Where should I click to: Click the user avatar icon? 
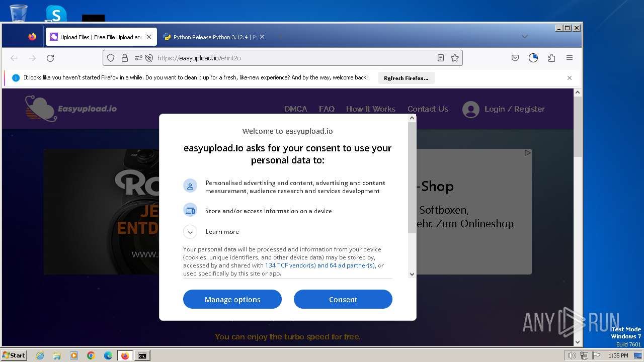[471, 109]
